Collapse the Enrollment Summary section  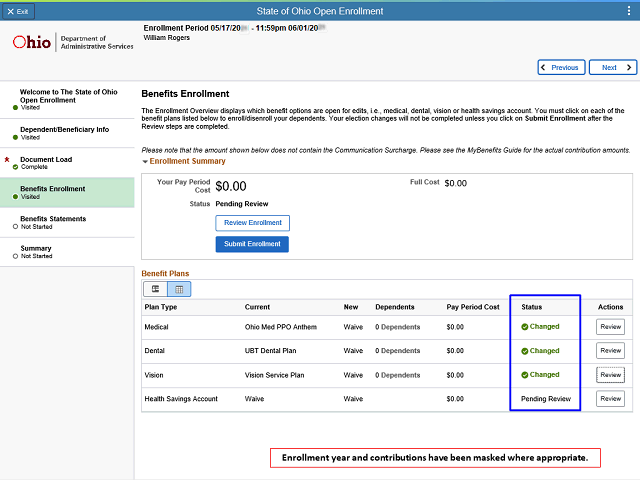(x=144, y=162)
